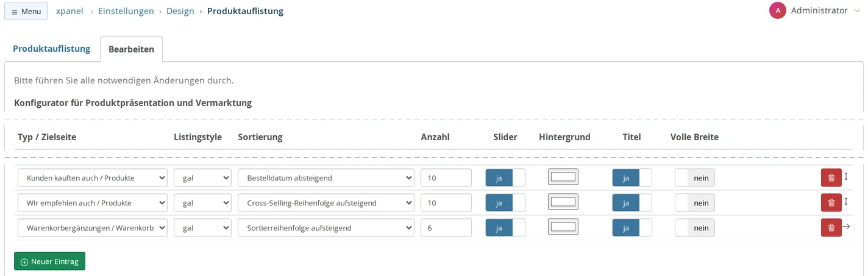Viewport: 868px width, 276px height.
Task: Toggle Volle Breite for Kunden kauften auch row
Action: 695,178
